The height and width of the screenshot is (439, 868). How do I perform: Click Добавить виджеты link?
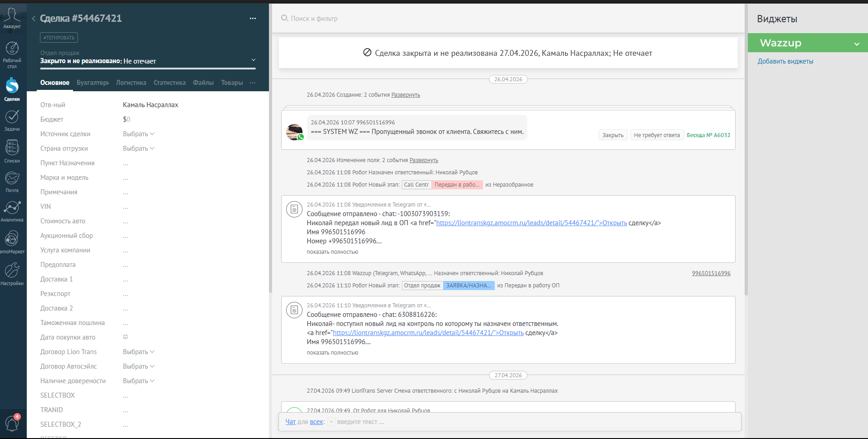785,61
